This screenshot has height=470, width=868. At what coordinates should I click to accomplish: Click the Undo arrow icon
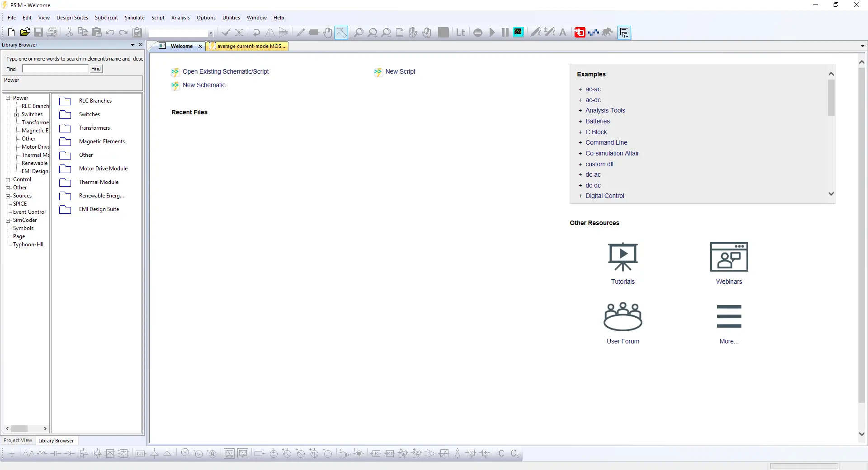[x=110, y=32]
